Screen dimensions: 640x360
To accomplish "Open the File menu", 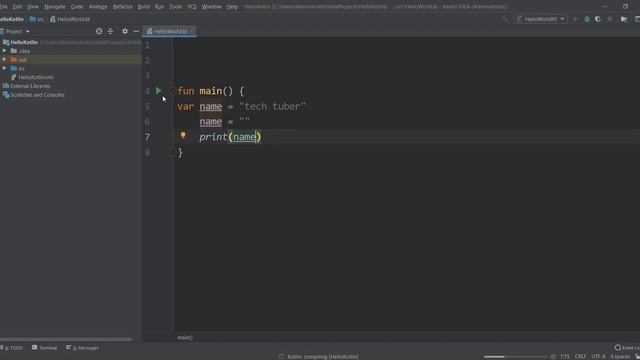I will point(4,7).
